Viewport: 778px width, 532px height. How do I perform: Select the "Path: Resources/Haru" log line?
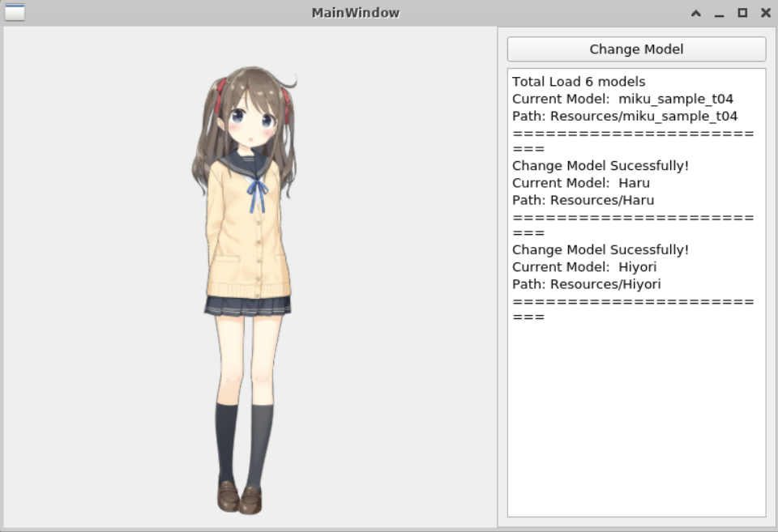[583, 200]
